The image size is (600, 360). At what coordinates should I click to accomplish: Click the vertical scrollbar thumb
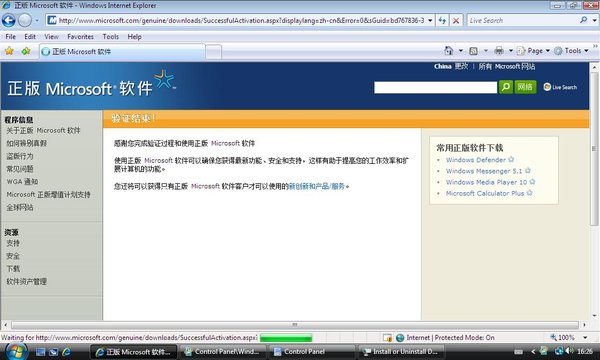(594, 149)
